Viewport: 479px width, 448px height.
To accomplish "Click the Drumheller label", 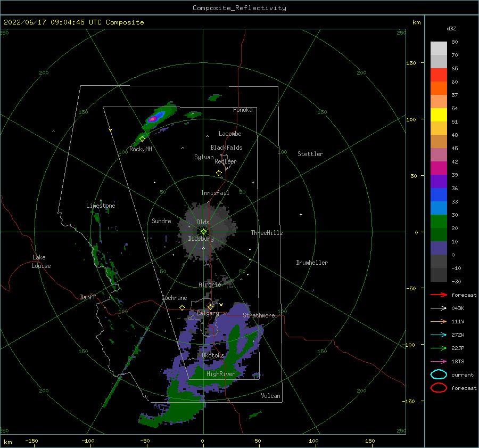I will pos(312,263).
